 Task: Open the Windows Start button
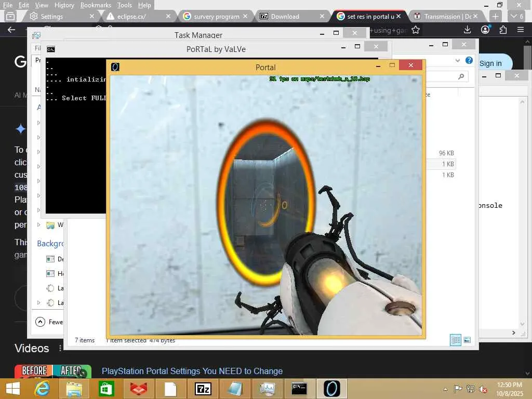coord(13,389)
